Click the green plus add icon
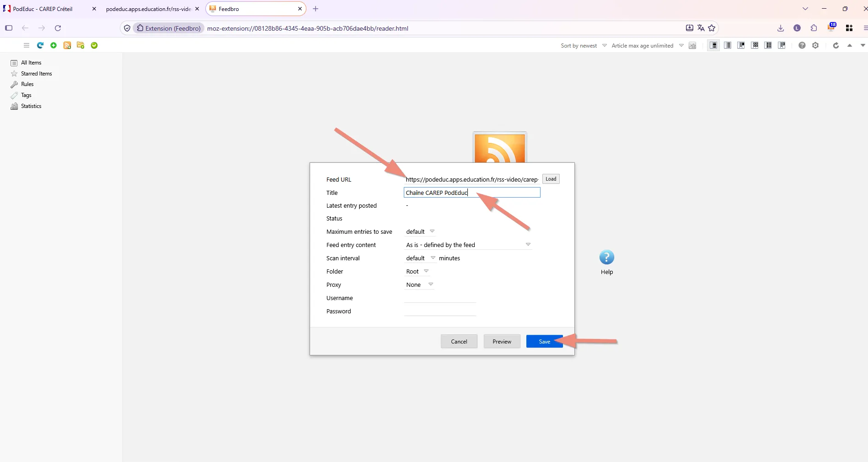The height and width of the screenshot is (462, 868). pyautogui.click(x=54, y=45)
